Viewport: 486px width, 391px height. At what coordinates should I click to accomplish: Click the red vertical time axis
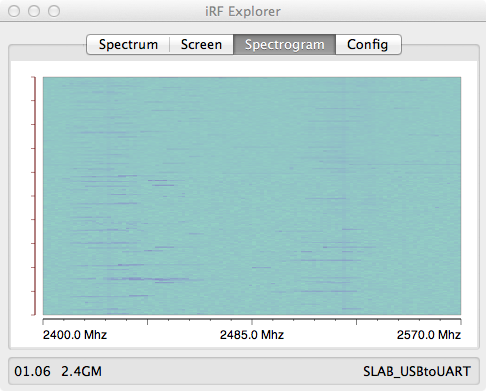34,196
